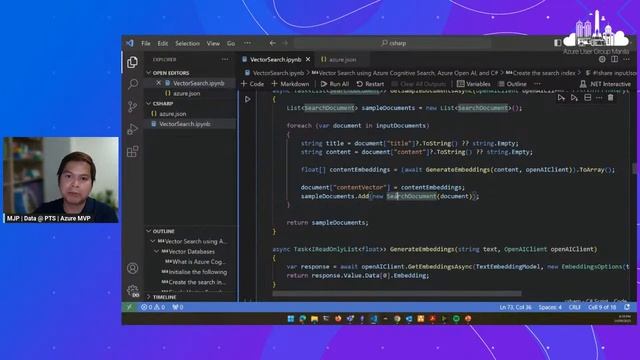Click the VS Code logo icon

tap(130, 43)
